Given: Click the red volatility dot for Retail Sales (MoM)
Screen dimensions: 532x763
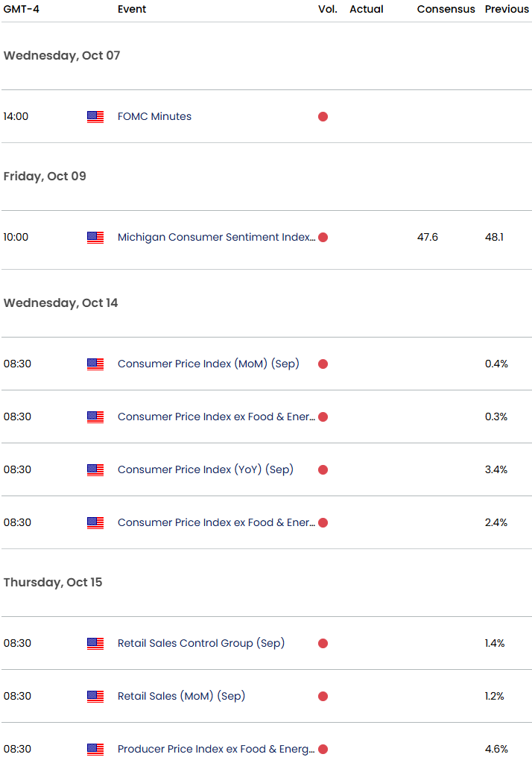Looking at the screenshot, I should coord(323,697).
